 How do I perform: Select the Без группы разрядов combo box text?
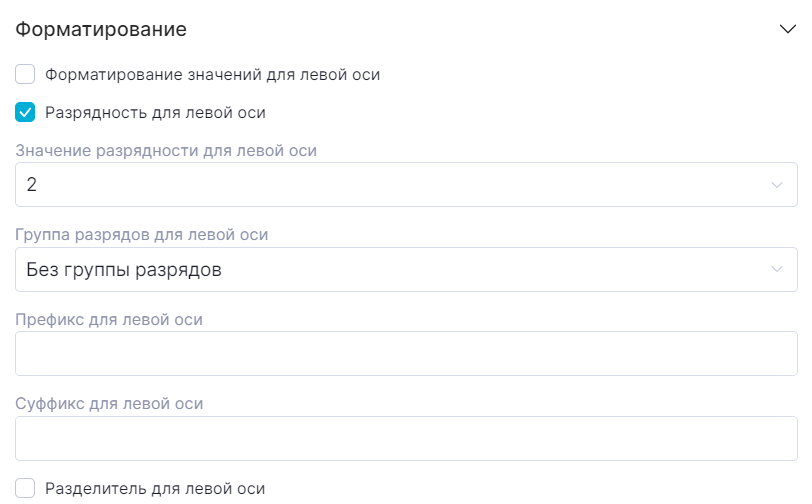point(124,270)
